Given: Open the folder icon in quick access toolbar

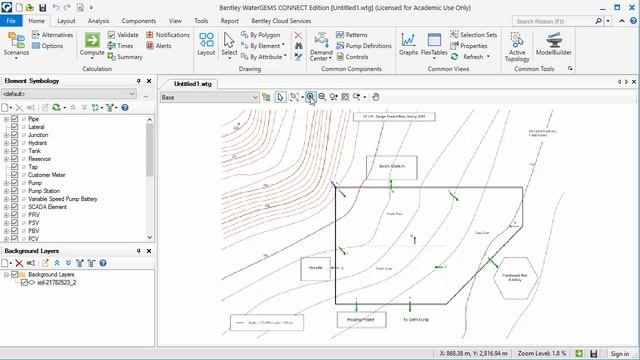Looking at the screenshot, I should pyautogui.click(x=30, y=8).
